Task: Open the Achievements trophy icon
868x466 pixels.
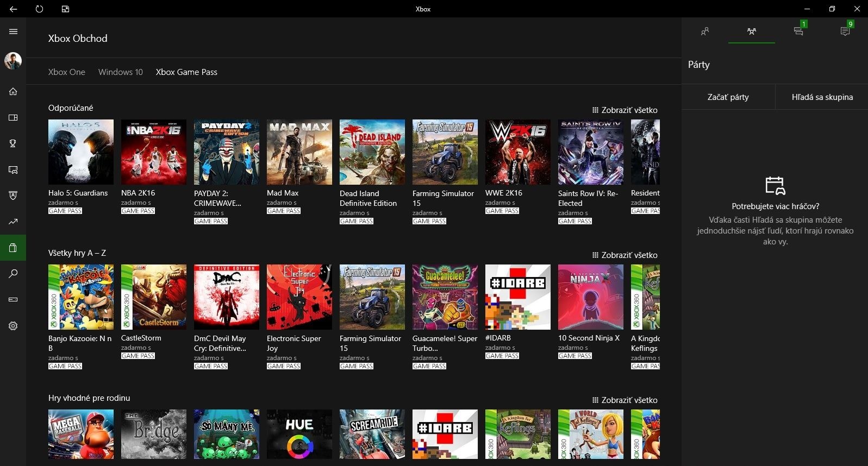Action: click(13, 143)
